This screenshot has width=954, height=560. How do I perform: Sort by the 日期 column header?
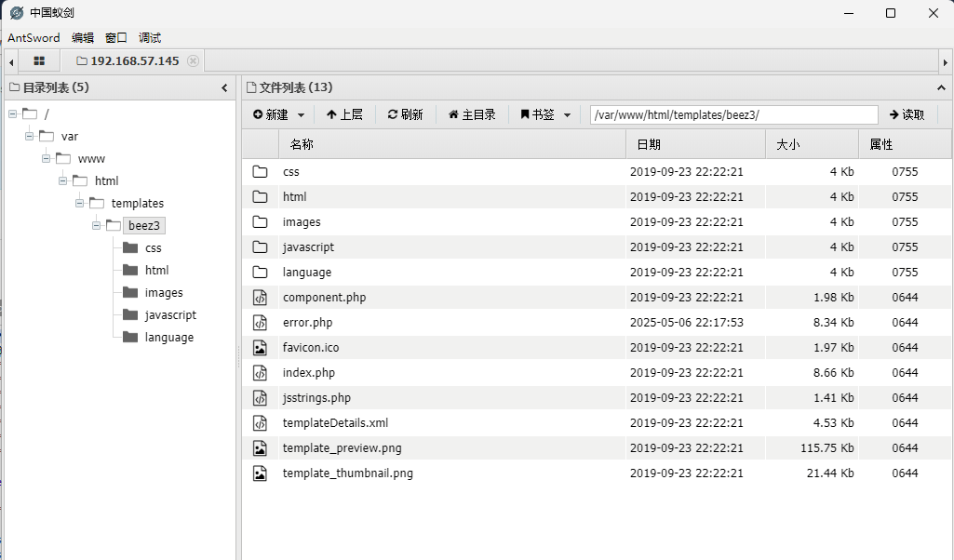(695, 144)
